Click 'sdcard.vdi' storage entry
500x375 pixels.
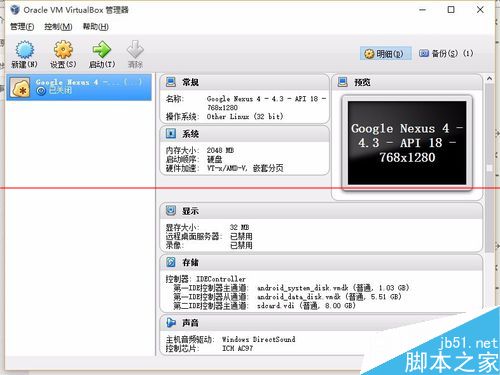coord(275,306)
